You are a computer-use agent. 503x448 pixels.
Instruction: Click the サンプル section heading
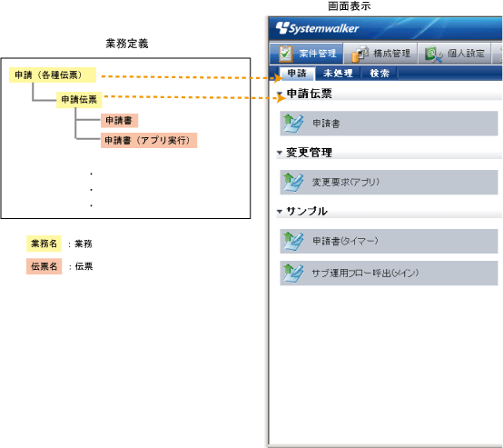(x=307, y=211)
